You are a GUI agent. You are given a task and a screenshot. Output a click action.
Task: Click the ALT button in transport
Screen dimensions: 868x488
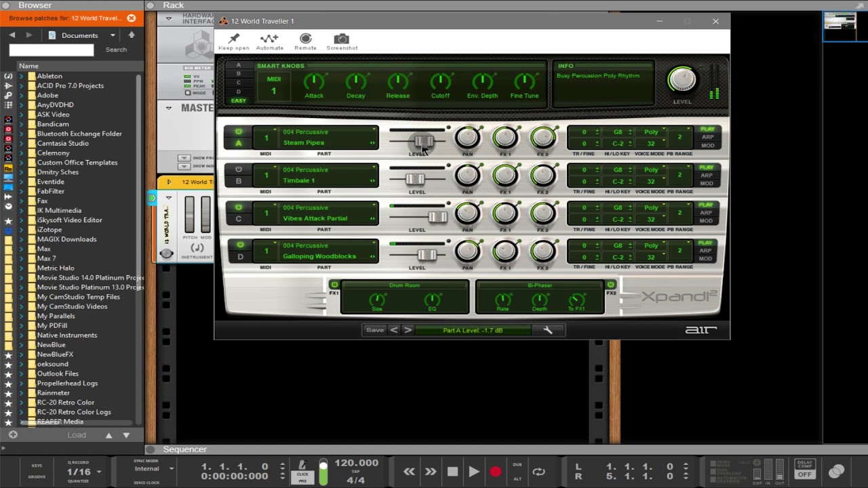pos(517,479)
